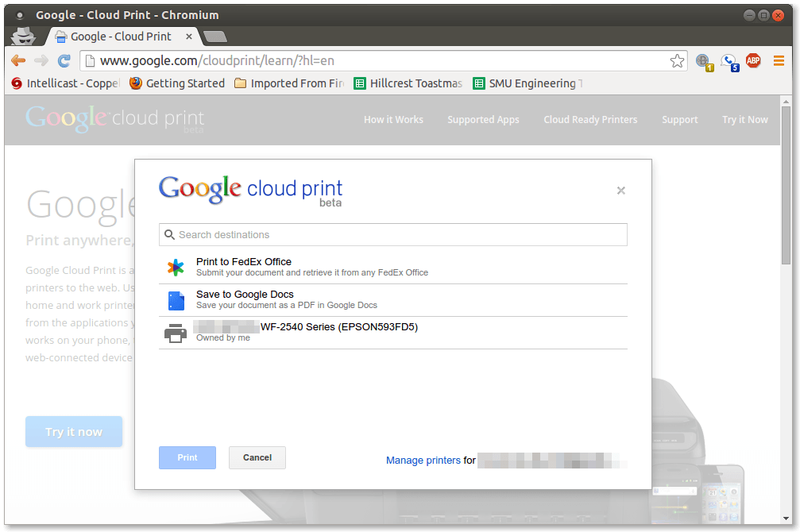Select the Google - Cloud Print tab
This screenshot has width=800, height=532.
121,36
